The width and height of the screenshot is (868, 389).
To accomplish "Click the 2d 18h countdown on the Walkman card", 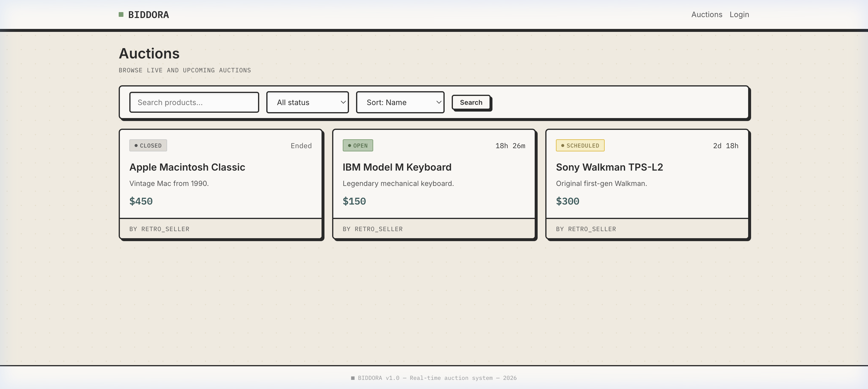I will 725,146.
